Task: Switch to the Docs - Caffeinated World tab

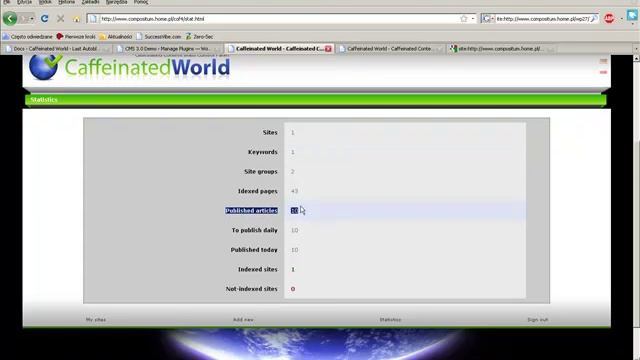Action: click(56, 49)
